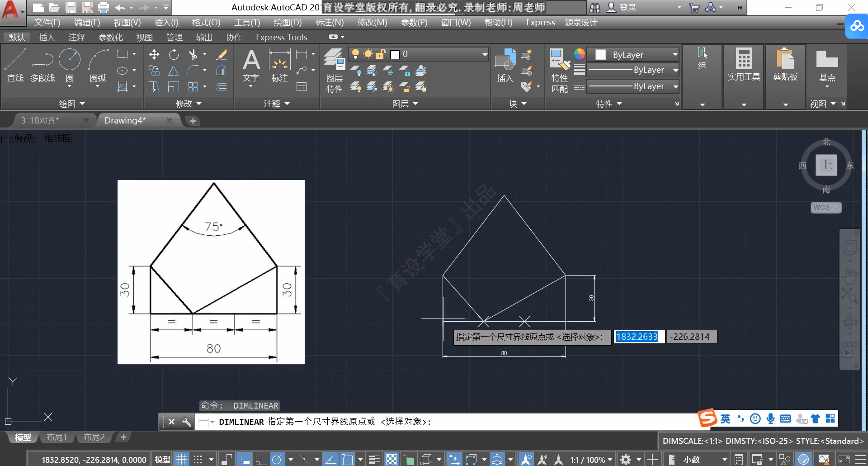Add a new drawing tab with plus
Viewport: 868px width, 466px height.
(x=193, y=121)
